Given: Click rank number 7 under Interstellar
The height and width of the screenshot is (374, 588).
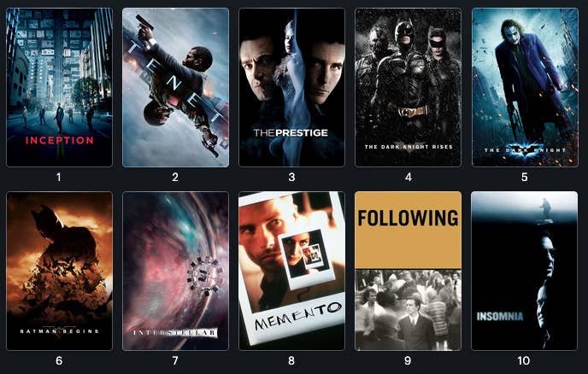Looking at the screenshot, I should point(175,361).
